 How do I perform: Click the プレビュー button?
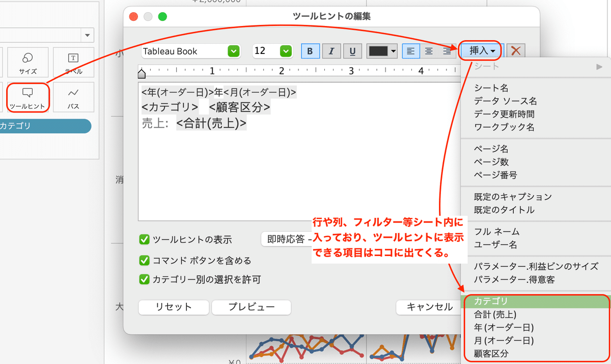[252, 307]
